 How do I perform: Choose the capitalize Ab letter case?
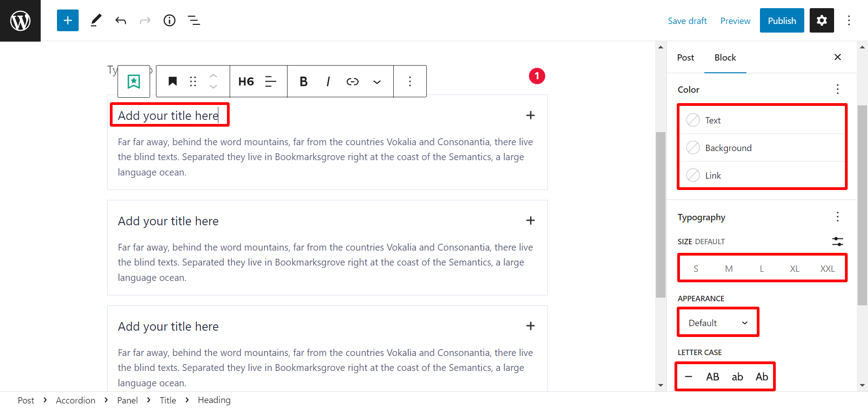[762, 377]
